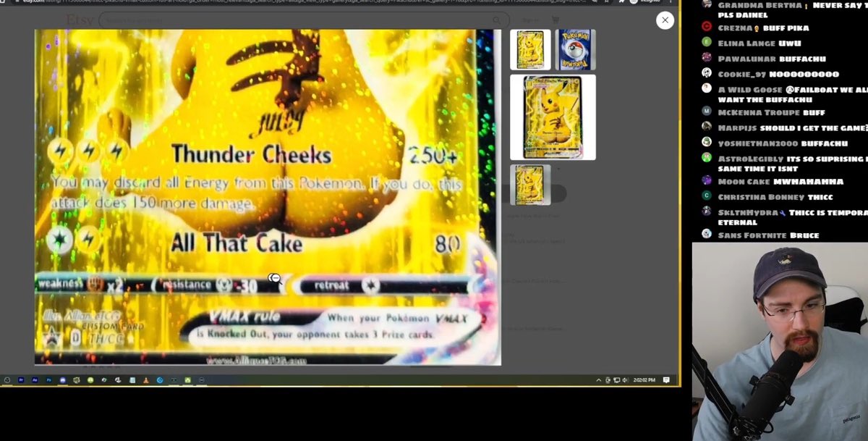Open the Etsy shopping cart
The image size is (868, 441).
pyautogui.click(x=556, y=20)
